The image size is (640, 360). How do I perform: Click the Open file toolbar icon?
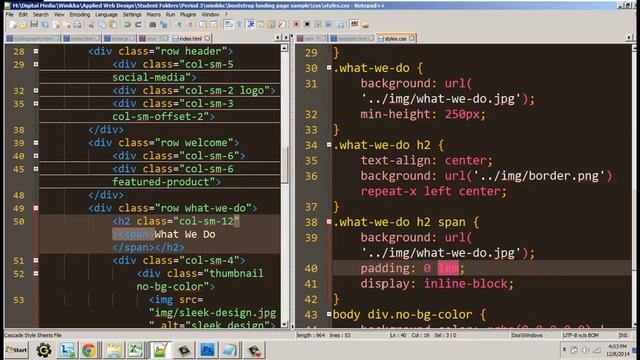click(x=23, y=24)
